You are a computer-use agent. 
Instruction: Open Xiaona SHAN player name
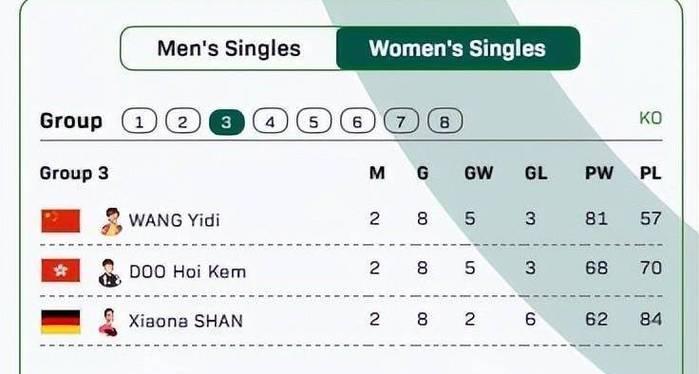pos(185,321)
